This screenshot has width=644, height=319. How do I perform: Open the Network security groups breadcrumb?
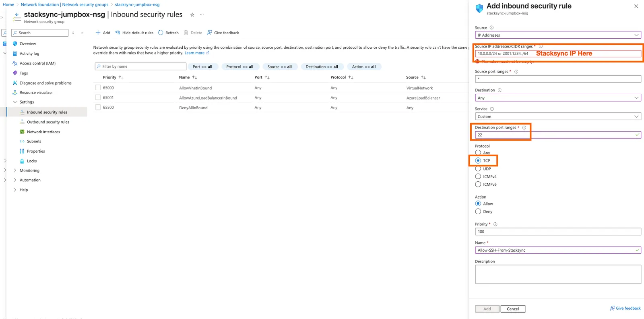[x=64, y=4]
